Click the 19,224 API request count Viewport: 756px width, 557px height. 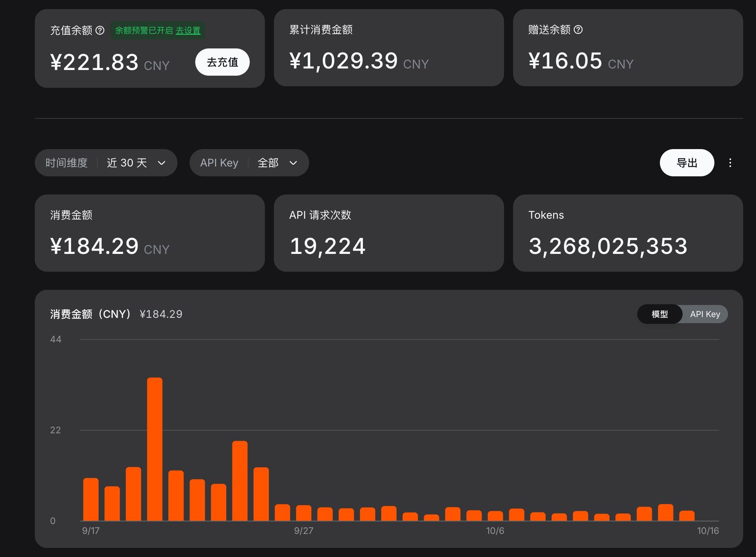click(328, 246)
